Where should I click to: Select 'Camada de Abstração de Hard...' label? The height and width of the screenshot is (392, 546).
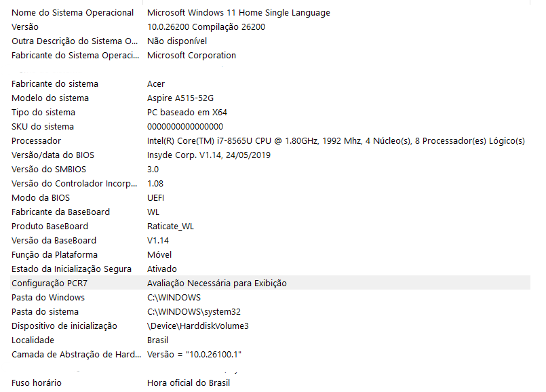tap(76, 355)
